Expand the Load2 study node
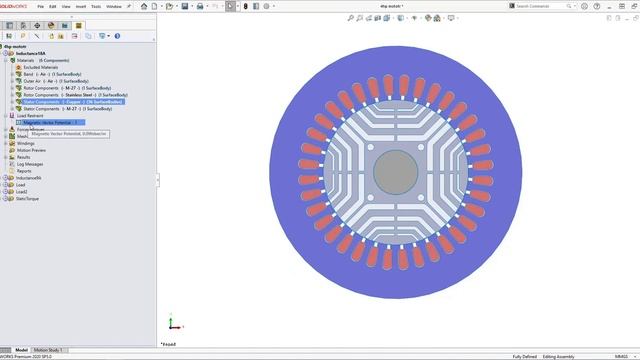 [x=5, y=192]
